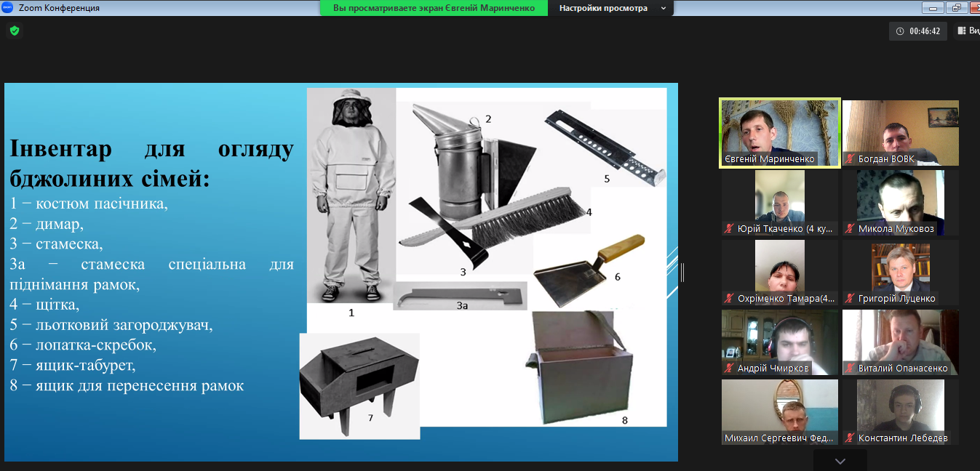Click muted mic icon on Григорій Луценко
Screen dimensions: 980x471
[x=849, y=299]
